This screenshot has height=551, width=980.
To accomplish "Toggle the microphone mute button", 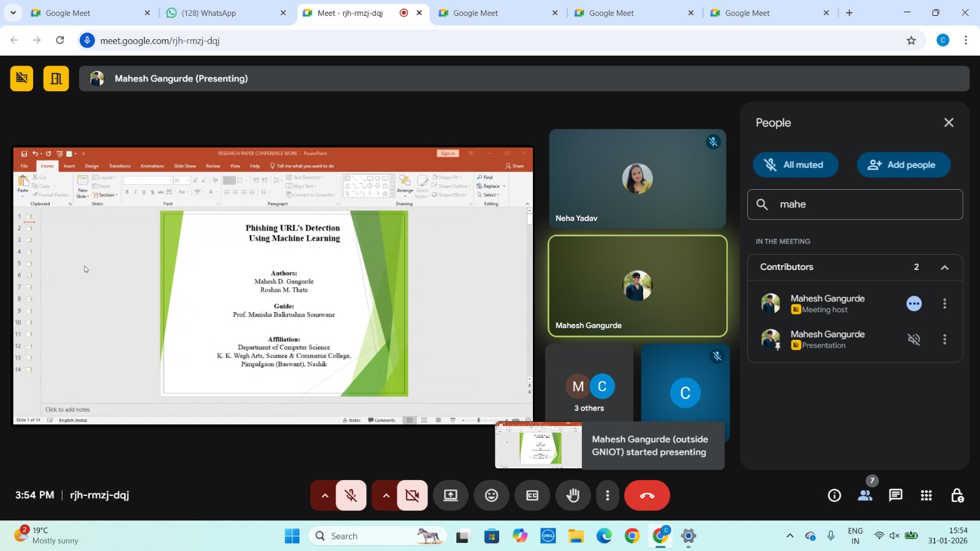I will (351, 495).
